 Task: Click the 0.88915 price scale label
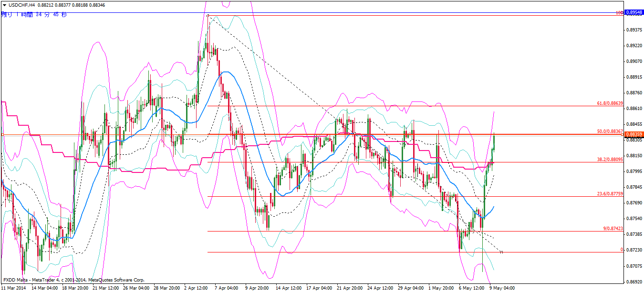click(634, 77)
